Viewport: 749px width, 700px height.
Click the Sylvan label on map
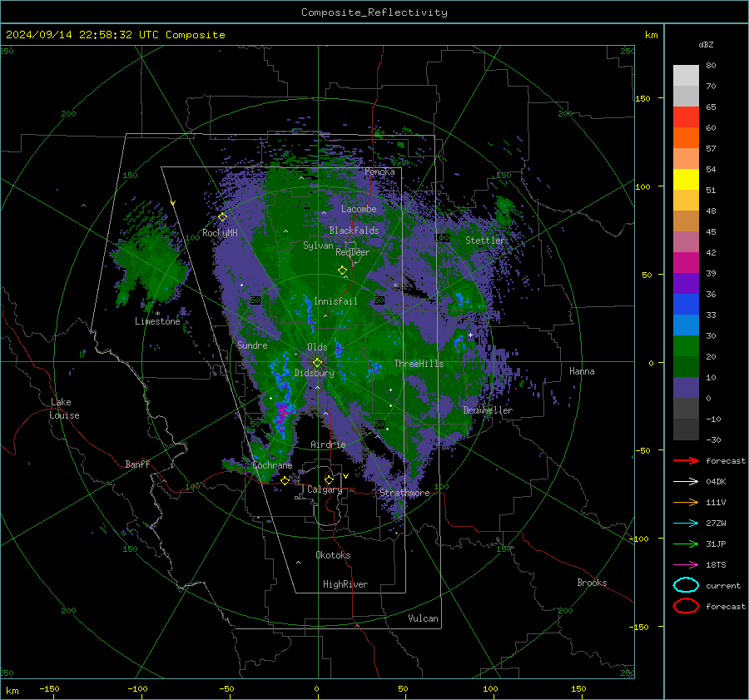(x=318, y=246)
